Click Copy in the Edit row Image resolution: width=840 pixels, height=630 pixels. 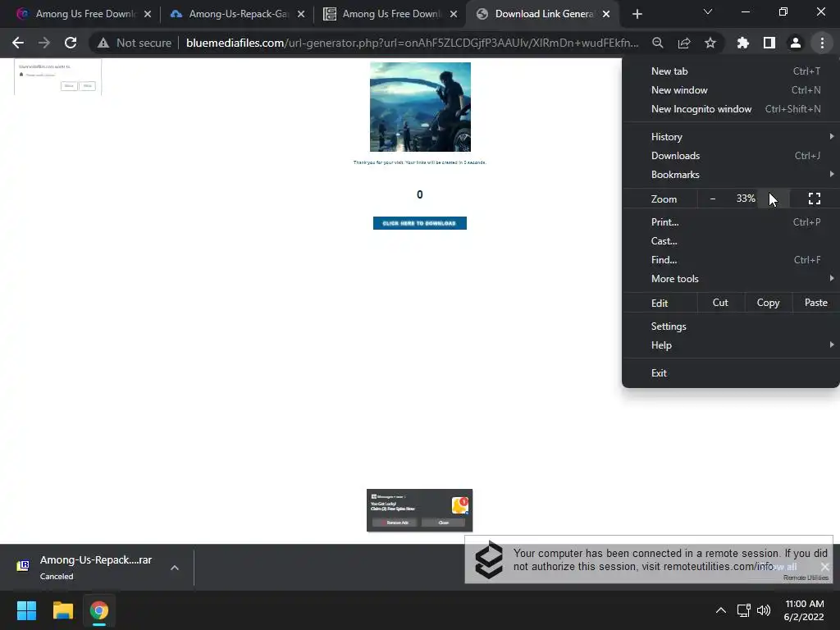pyautogui.click(x=768, y=303)
